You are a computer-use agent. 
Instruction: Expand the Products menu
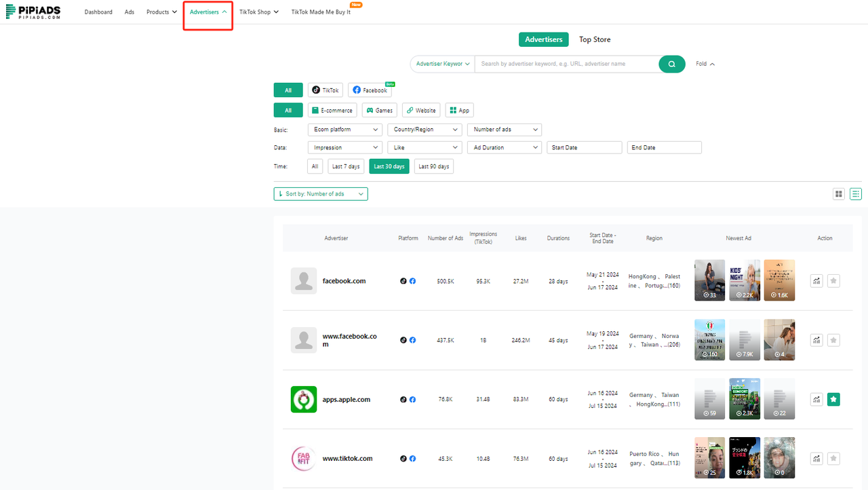[x=162, y=12]
